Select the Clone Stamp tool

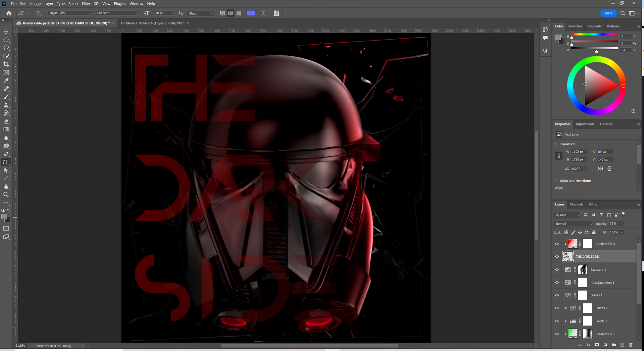tap(6, 105)
